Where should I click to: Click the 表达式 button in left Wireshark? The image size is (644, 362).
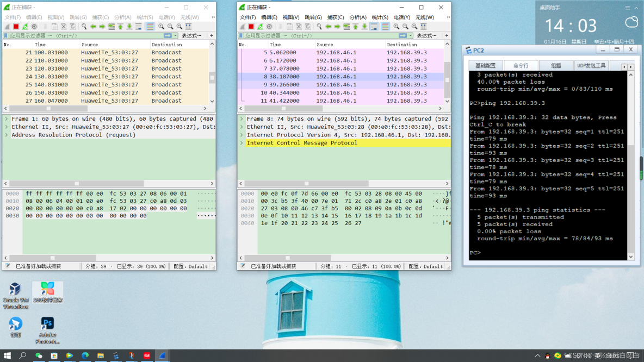(191, 36)
